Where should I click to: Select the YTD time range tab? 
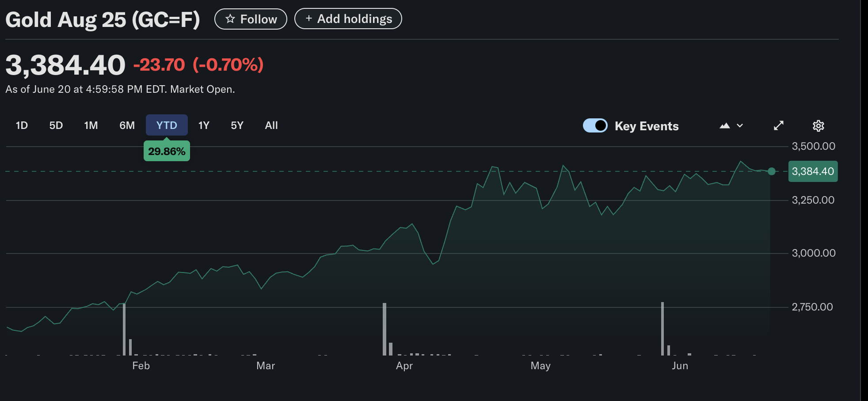coord(167,125)
